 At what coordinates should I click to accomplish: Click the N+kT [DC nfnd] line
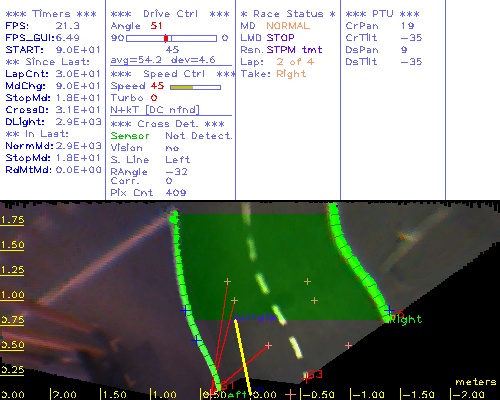(155, 110)
